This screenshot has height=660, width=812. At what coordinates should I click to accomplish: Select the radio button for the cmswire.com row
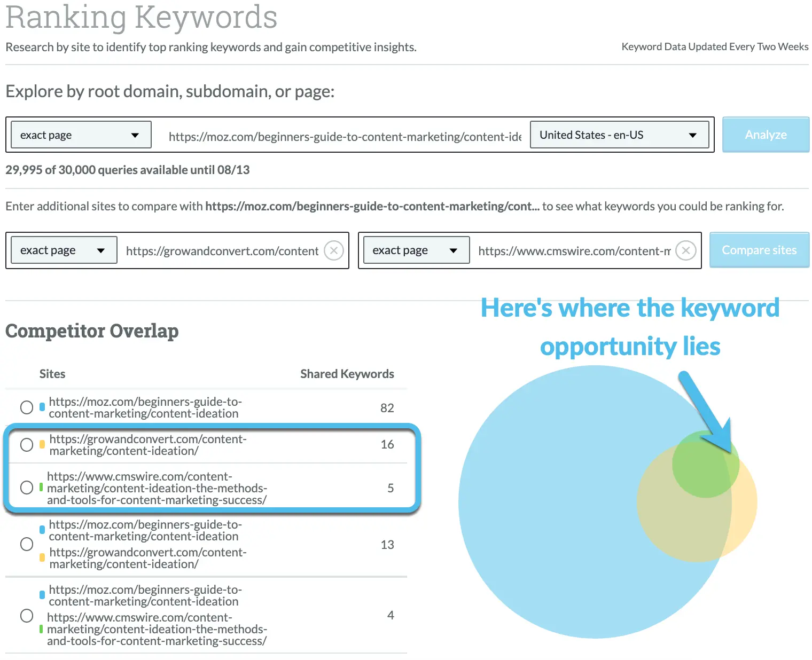click(x=27, y=488)
